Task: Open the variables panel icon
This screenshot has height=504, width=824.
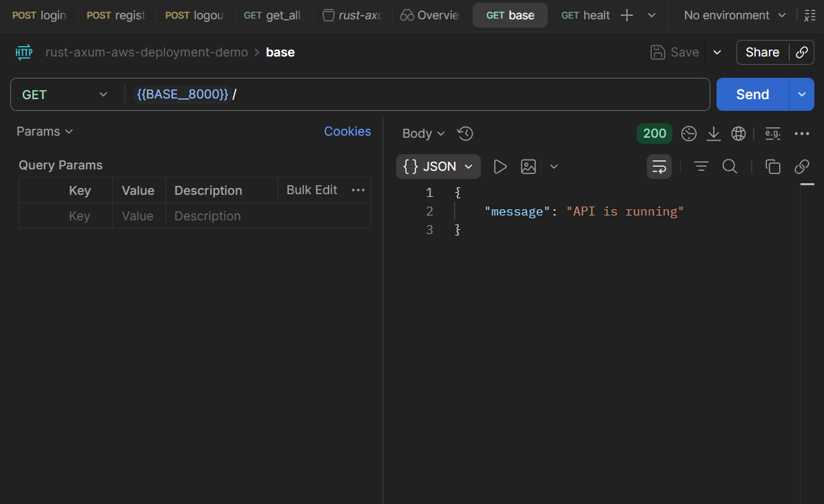Action: (810, 15)
